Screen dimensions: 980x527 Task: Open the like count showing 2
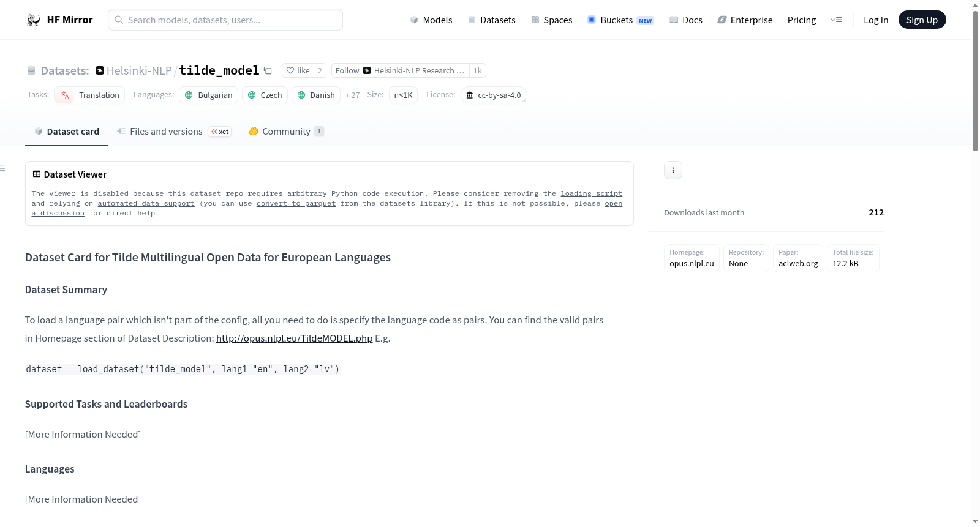coord(320,70)
